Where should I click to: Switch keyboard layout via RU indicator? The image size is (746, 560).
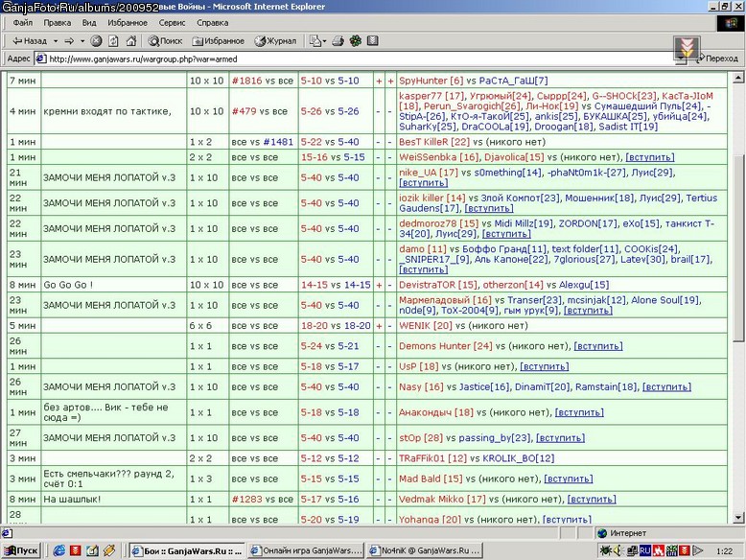(644, 550)
